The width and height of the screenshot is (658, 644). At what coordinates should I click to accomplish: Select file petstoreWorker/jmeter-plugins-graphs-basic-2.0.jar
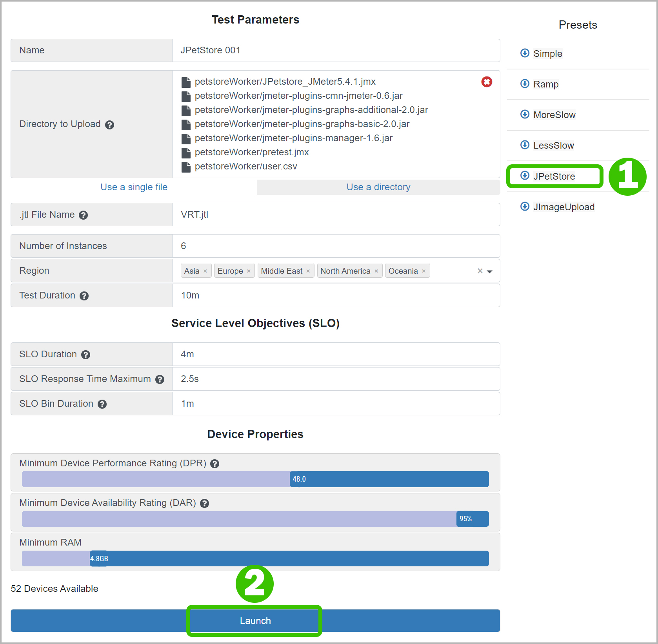tap(302, 124)
